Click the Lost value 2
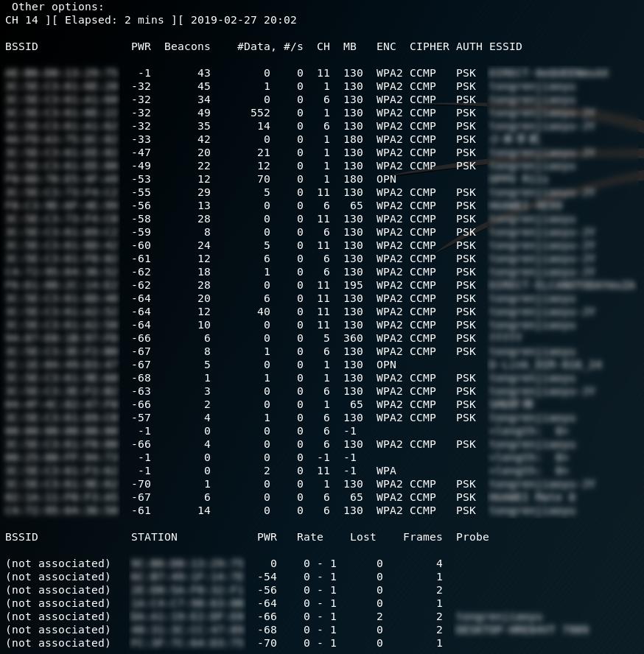This screenshot has height=654, width=644. (x=379, y=617)
